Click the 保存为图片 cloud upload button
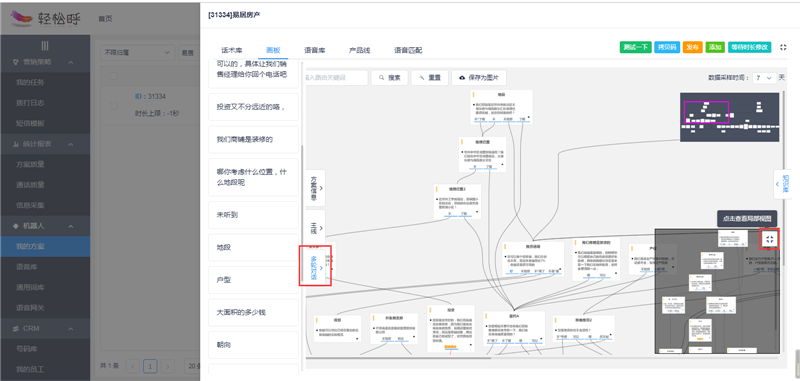Image resolution: width=800 pixels, height=381 pixels. 479,78
